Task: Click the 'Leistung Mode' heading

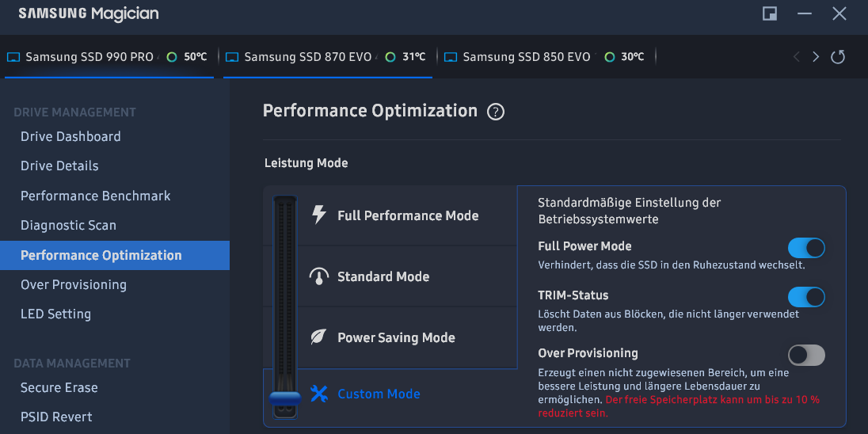Action: (x=306, y=163)
